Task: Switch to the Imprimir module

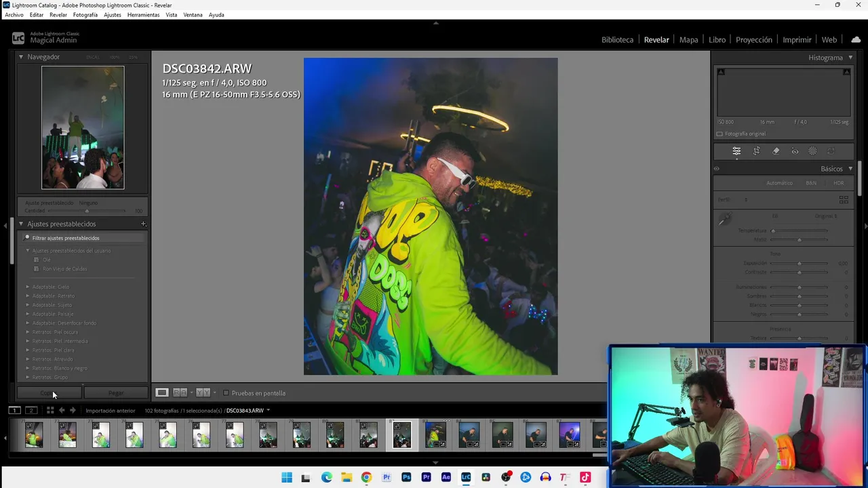Action: (797, 40)
